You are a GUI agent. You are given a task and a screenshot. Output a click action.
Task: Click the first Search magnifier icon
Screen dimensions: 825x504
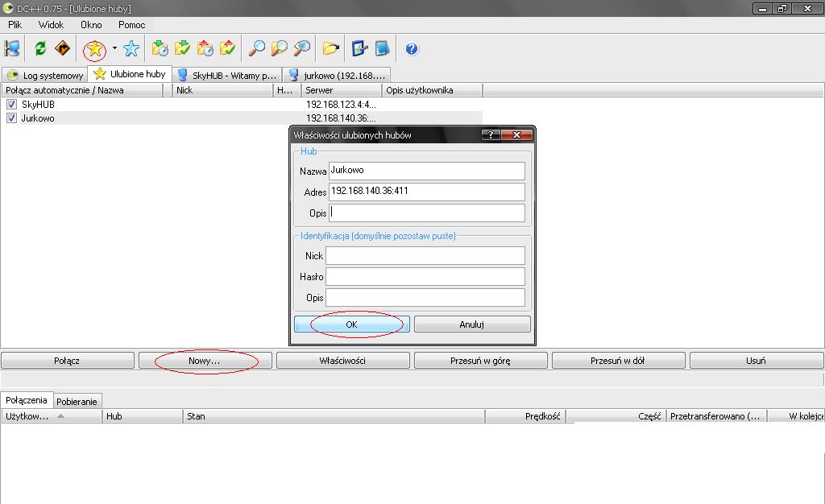coord(257,49)
